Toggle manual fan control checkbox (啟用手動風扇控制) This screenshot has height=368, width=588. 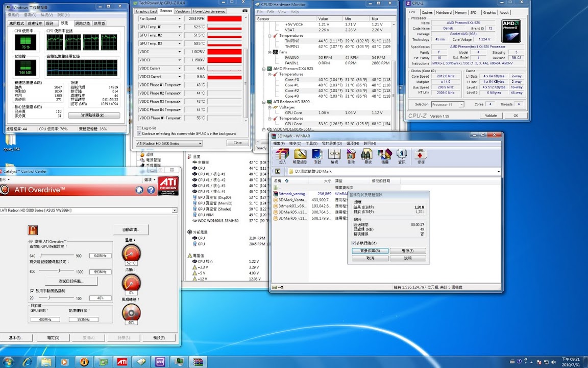(x=32, y=291)
